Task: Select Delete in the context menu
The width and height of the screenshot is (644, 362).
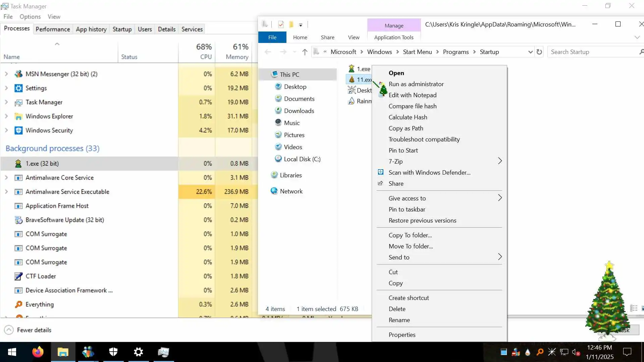Action: coord(397,309)
